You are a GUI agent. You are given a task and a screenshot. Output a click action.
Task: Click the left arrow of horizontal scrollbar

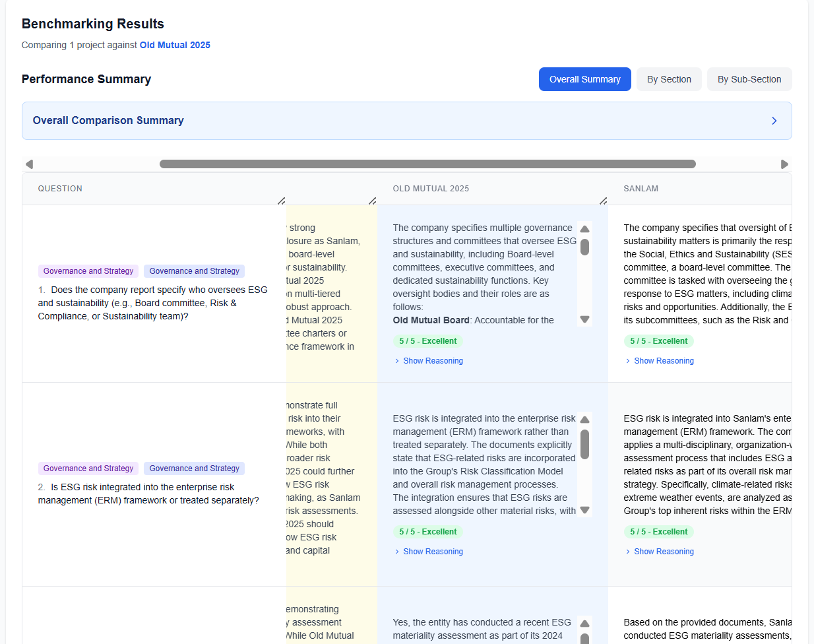pos(29,164)
